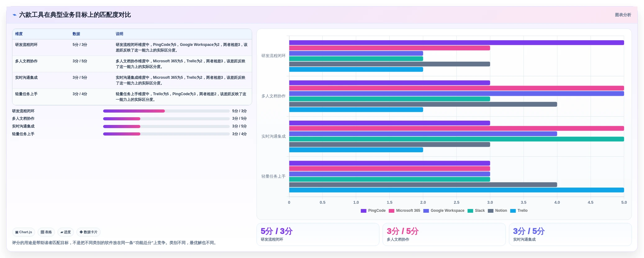Open the 多人文档协作 data card
The width and height of the screenshot is (644, 258).
(x=444, y=234)
